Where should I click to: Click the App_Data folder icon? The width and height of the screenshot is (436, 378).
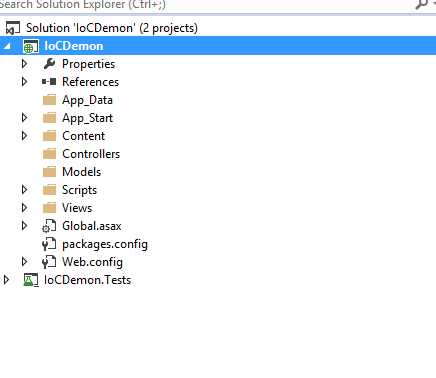point(49,100)
